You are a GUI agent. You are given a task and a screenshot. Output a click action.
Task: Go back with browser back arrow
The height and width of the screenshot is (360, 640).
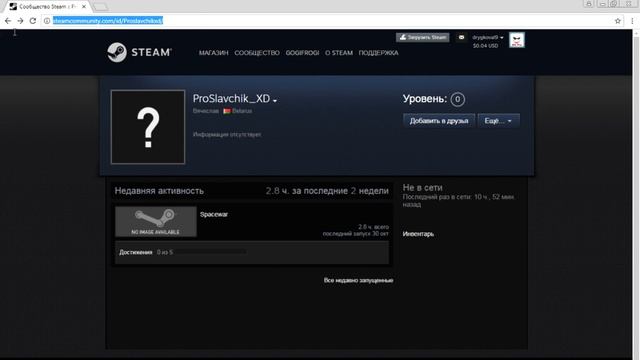click(8, 20)
